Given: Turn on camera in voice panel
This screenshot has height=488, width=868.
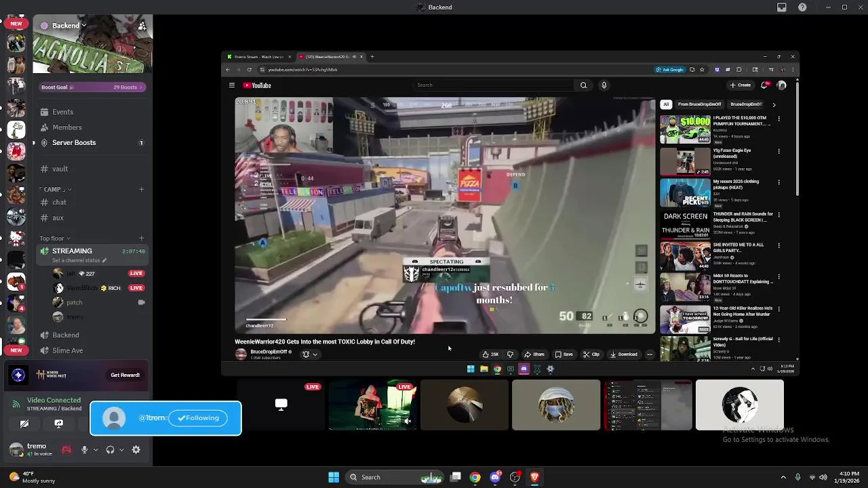Looking at the screenshot, I should coord(24,424).
